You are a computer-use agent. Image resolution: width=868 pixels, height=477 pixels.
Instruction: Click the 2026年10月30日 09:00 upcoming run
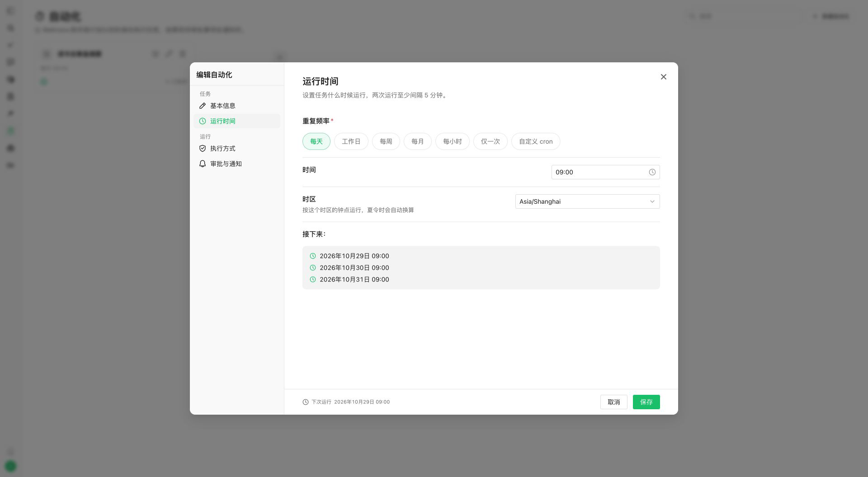(x=354, y=268)
